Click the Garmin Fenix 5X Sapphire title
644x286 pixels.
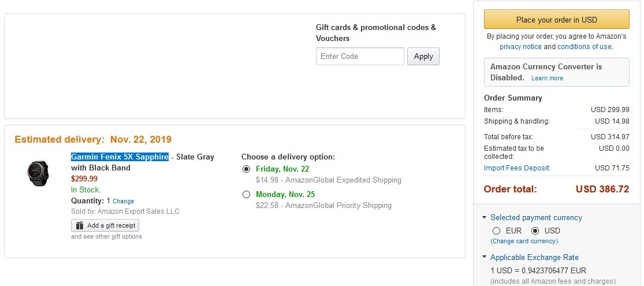point(120,157)
